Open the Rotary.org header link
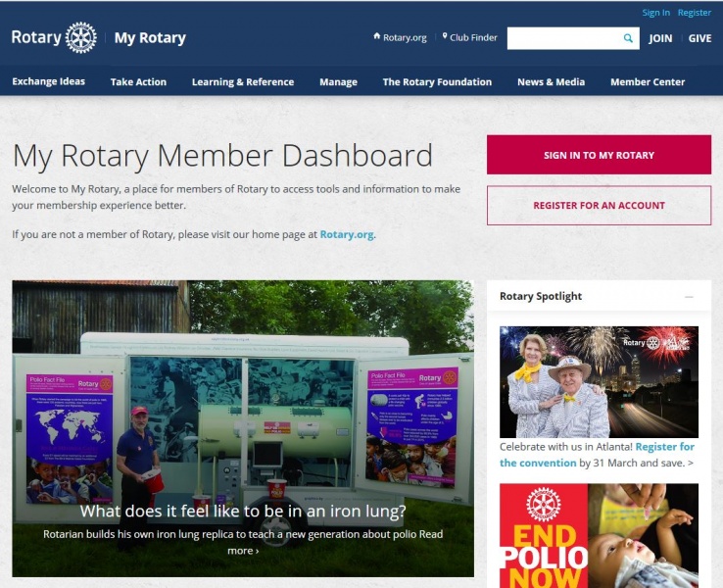The image size is (723, 588). 405,37
